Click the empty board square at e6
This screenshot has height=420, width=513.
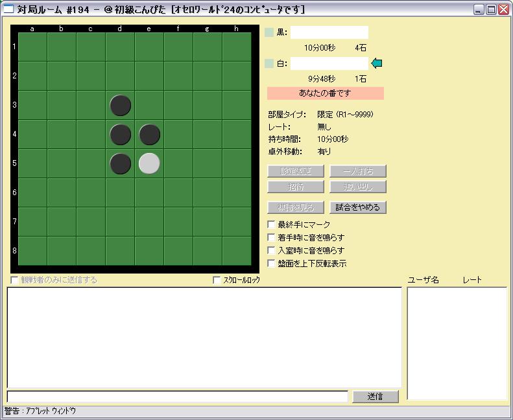pos(149,193)
